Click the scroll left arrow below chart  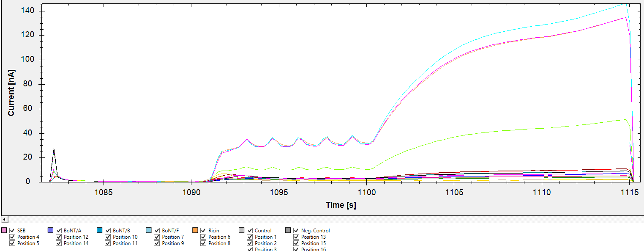4,219
